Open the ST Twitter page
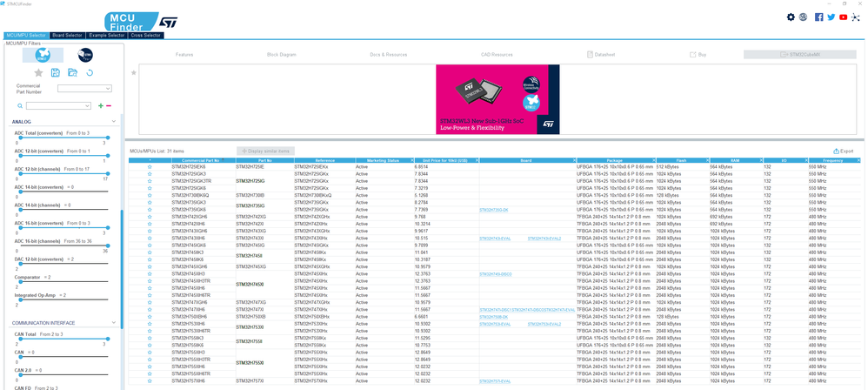Viewport: 868px width, 390px height. pos(831,17)
